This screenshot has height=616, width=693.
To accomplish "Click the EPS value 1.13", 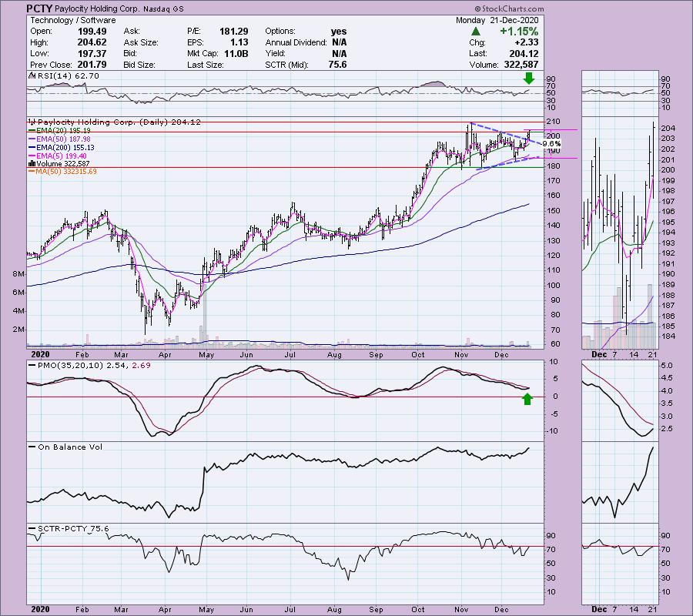I will 239,42.
